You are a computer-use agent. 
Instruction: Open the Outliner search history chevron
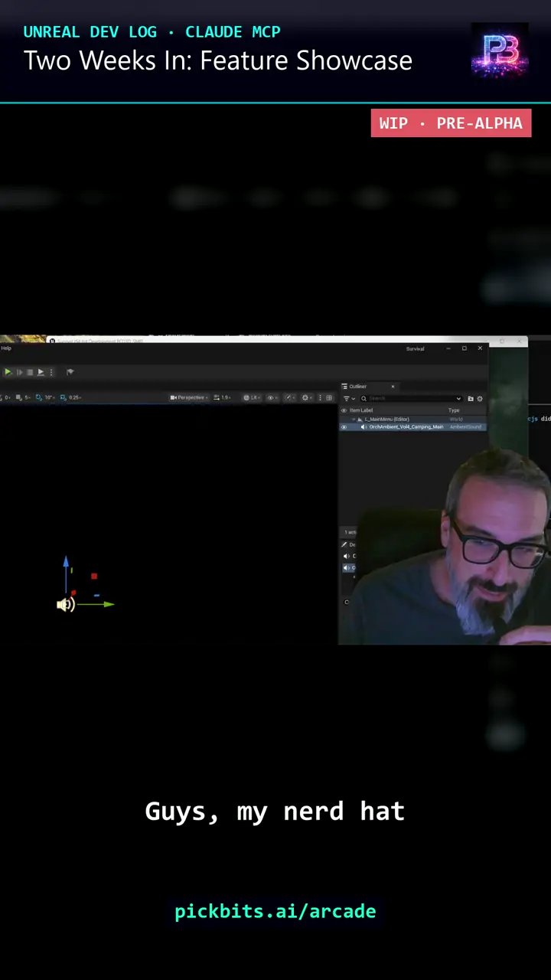point(458,399)
